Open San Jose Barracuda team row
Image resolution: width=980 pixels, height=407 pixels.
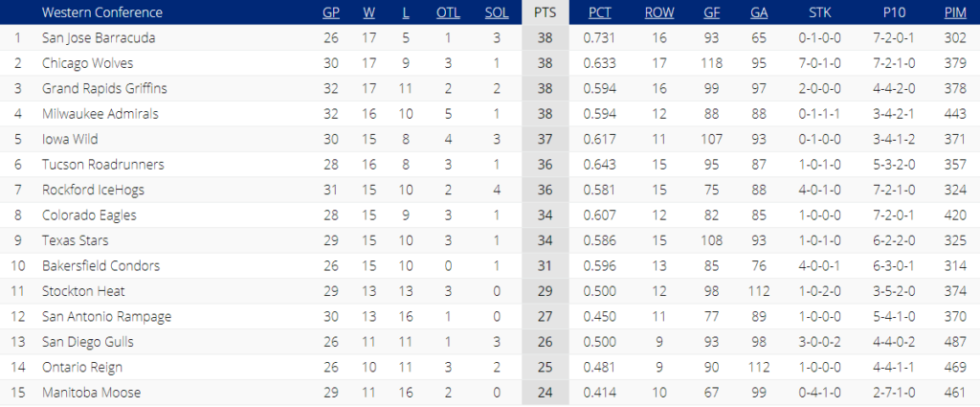[x=490, y=37]
